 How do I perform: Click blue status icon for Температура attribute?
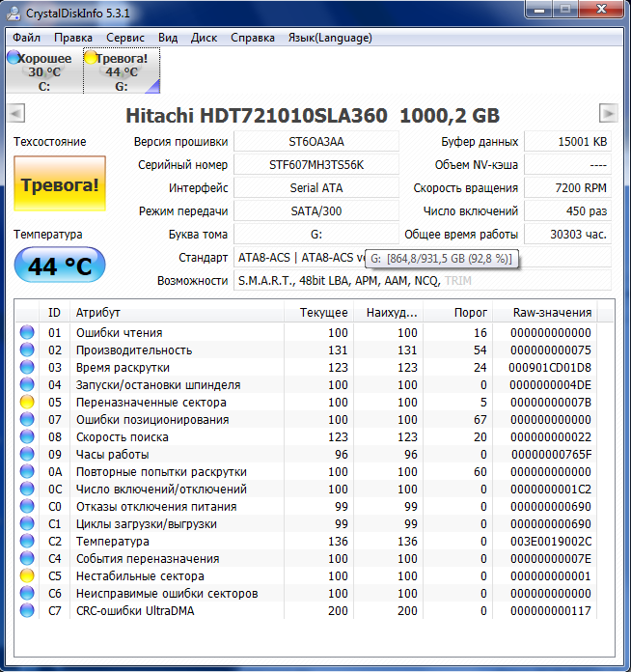pyautogui.click(x=27, y=542)
